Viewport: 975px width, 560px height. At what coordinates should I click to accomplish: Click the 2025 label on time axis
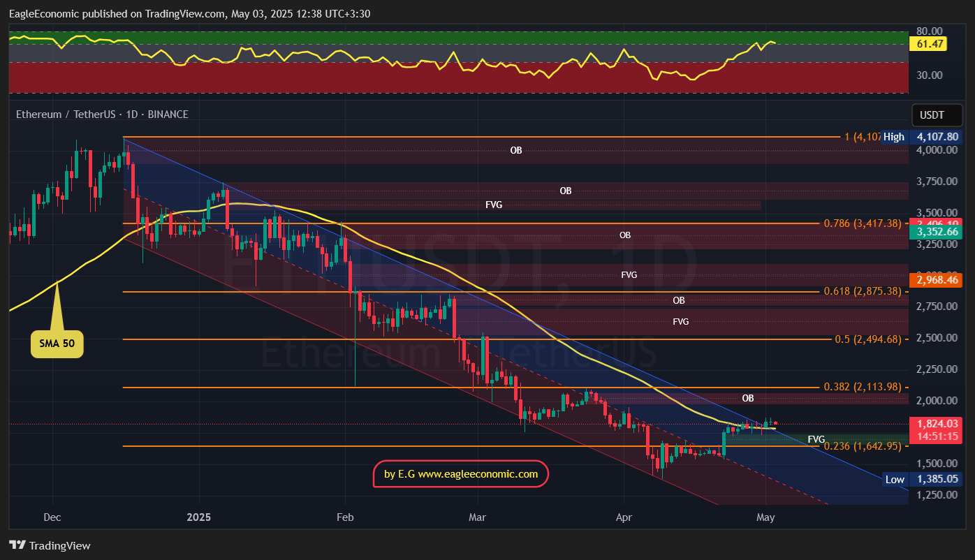point(199,517)
